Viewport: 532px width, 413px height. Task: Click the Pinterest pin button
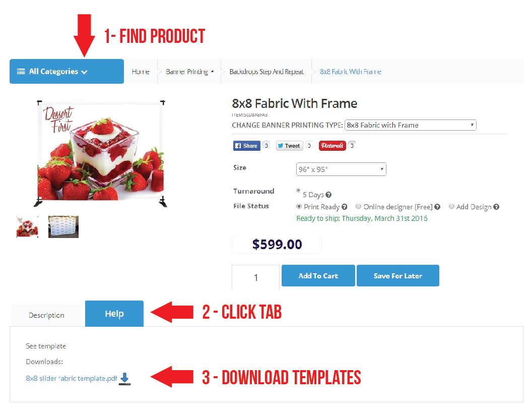pos(332,146)
